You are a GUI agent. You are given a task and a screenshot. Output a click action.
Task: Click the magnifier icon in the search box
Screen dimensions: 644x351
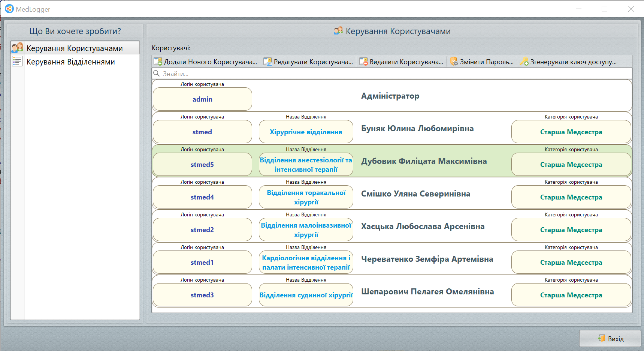click(157, 73)
